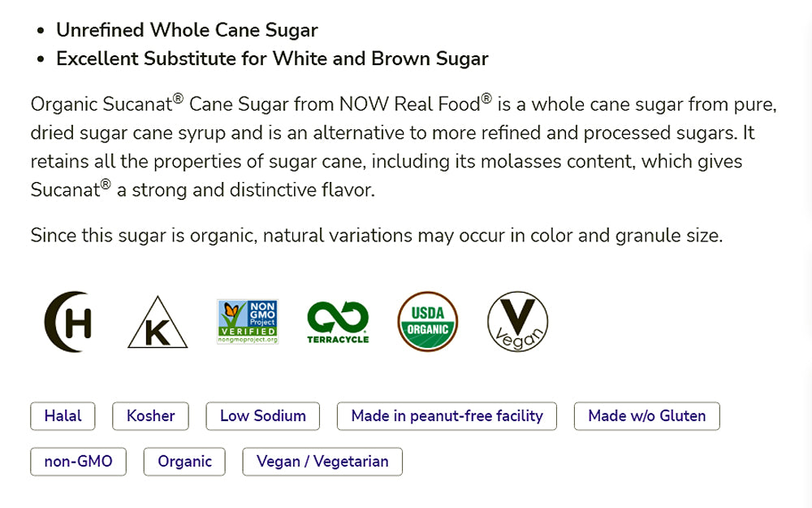Click the Vegan / Vegetarian tag
The height and width of the screenshot is (508, 812).
[322, 462]
